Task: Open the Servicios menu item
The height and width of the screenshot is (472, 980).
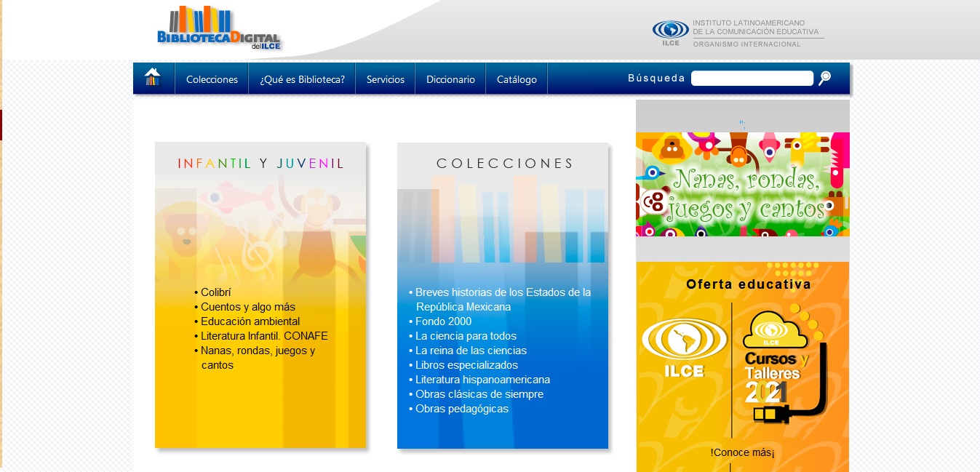Action: pos(385,79)
